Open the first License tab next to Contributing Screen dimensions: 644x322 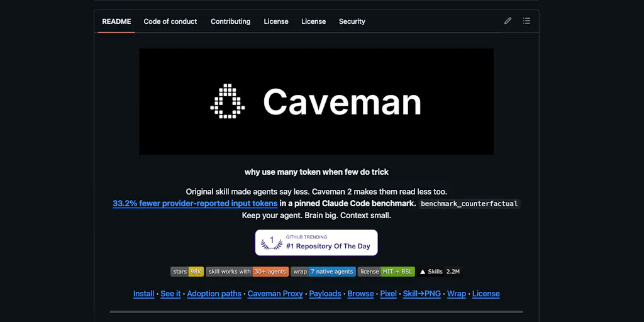click(x=276, y=21)
